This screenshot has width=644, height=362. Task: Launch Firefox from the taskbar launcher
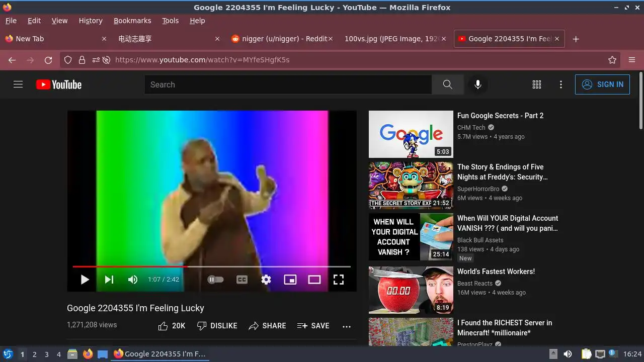tap(88, 354)
